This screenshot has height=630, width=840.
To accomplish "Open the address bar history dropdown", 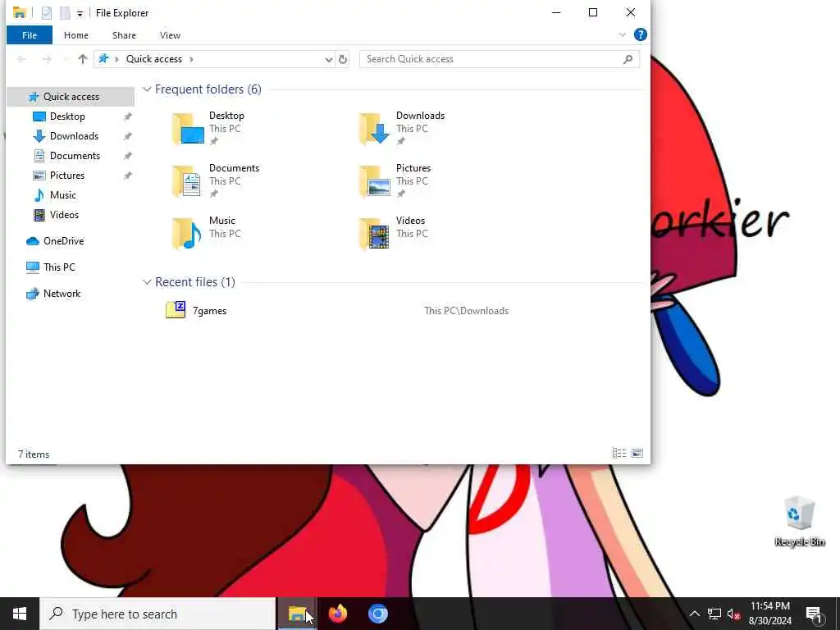I will [328, 59].
